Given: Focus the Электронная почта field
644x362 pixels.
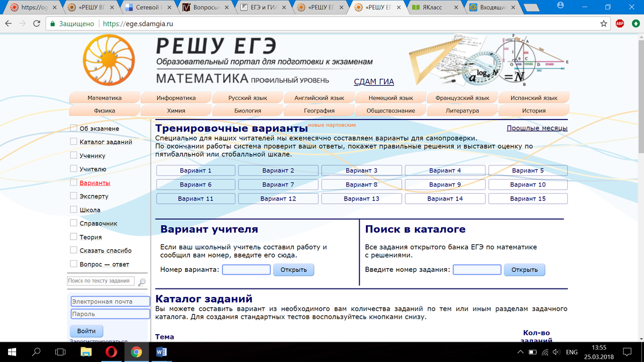Looking at the screenshot, I should pyautogui.click(x=110, y=301).
